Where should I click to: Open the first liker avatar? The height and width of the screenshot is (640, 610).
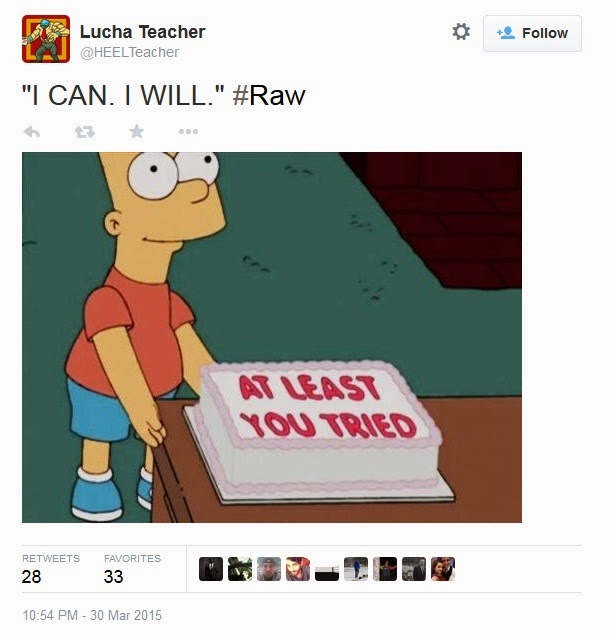[211, 569]
